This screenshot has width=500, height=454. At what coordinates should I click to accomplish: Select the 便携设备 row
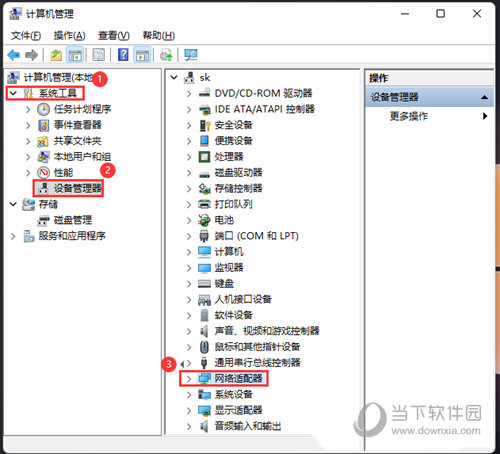point(233,141)
